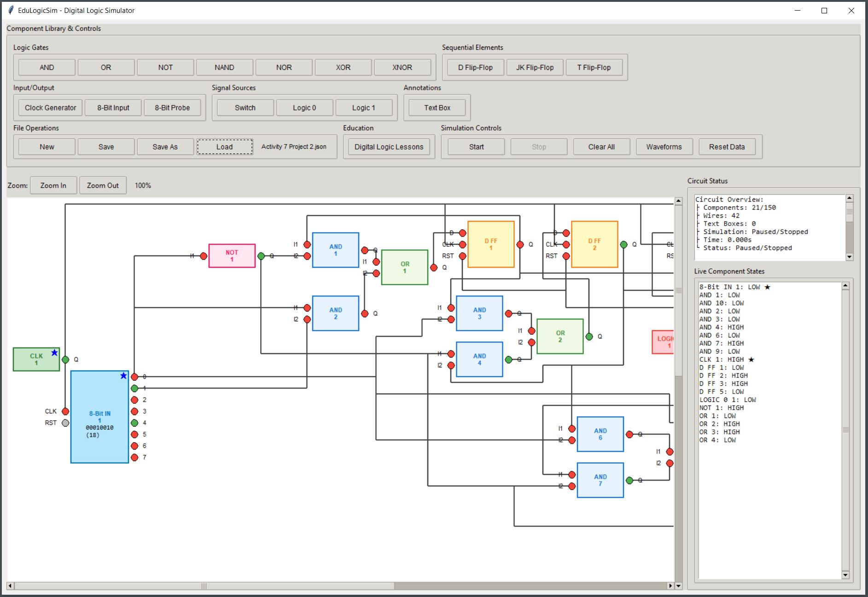Select the NOT 1 gate on canvas
The width and height of the screenshot is (868, 597).
[x=232, y=256]
